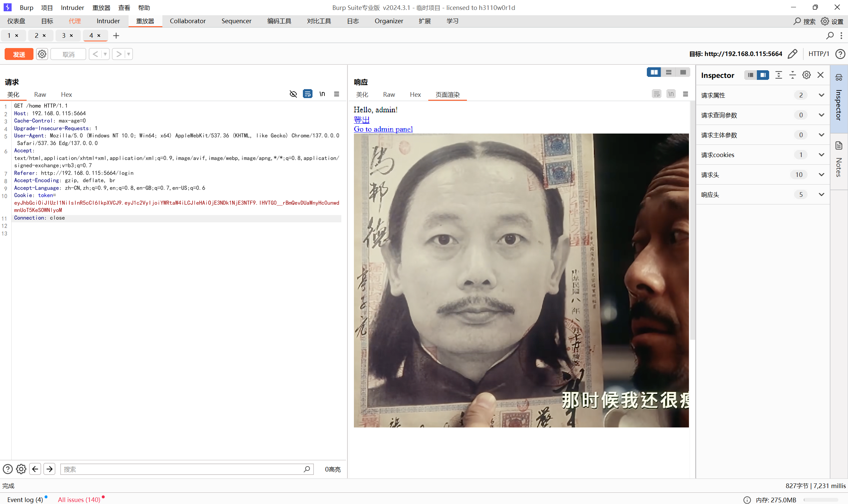Open 编码工具 decoder tab
848x504 pixels.
(x=279, y=21)
